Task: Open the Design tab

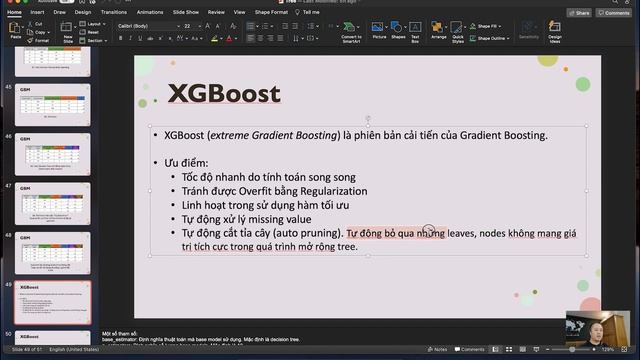Action: pos(83,12)
